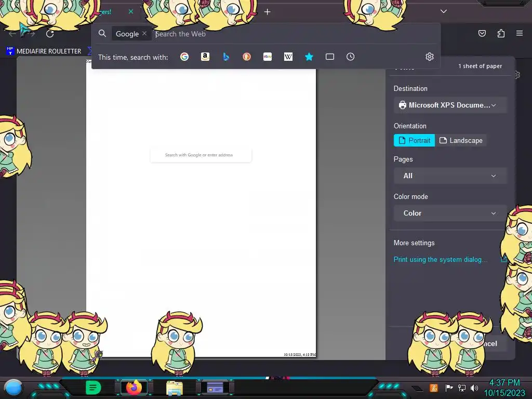The height and width of the screenshot is (399, 532).
Task: Open the Destination printer dropdown
Action: pyautogui.click(x=450, y=105)
